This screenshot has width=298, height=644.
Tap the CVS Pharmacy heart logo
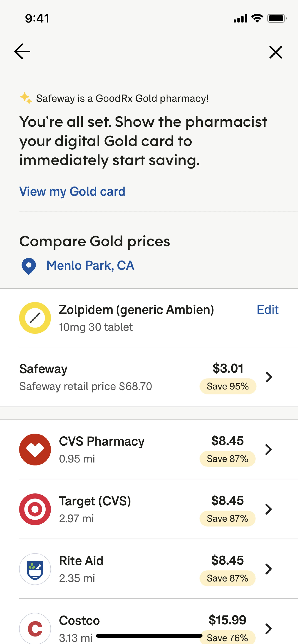coord(35,449)
